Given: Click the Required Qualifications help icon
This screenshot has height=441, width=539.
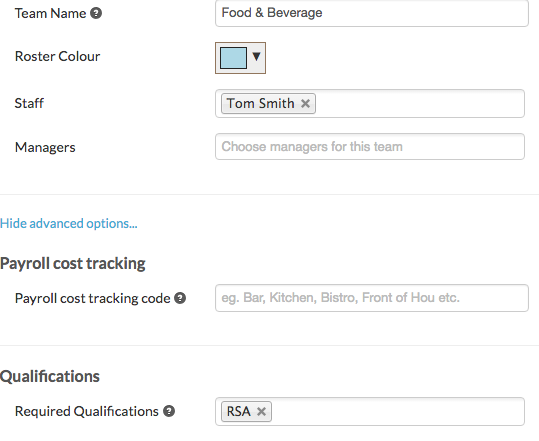Looking at the screenshot, I should 169,411.
